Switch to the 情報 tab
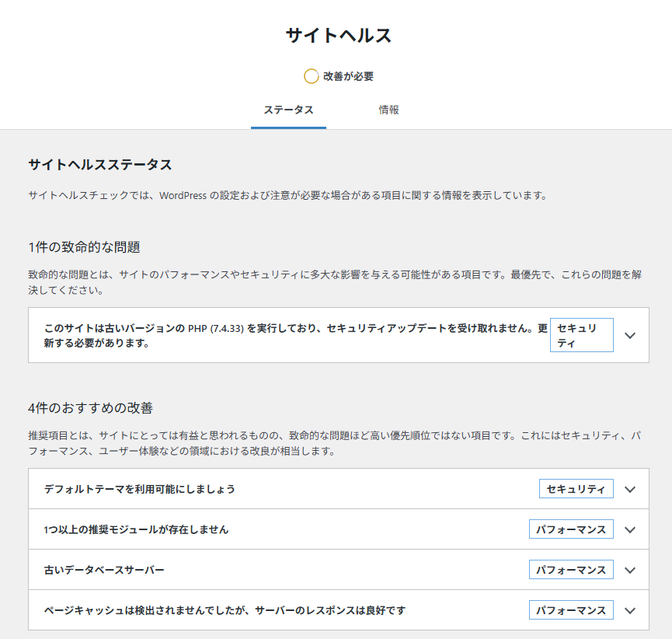 point(388,110)
